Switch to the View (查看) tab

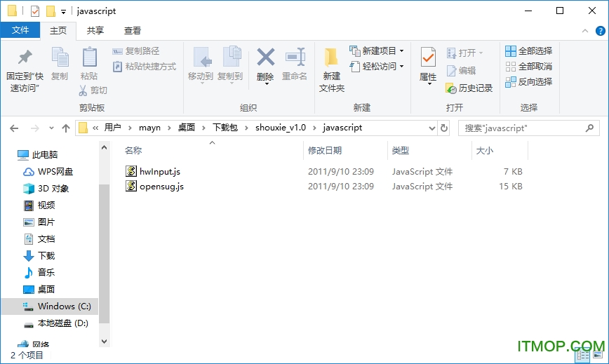point(133,31)
